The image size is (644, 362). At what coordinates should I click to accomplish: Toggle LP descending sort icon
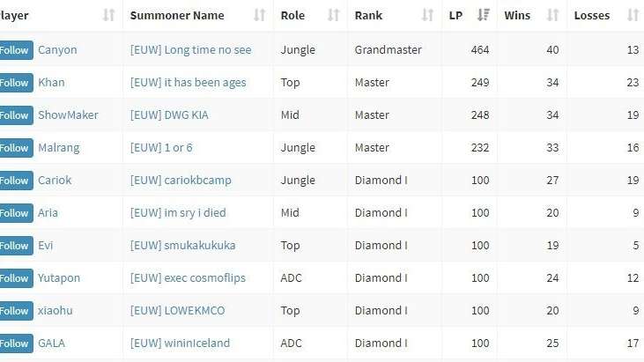(484, 16)
